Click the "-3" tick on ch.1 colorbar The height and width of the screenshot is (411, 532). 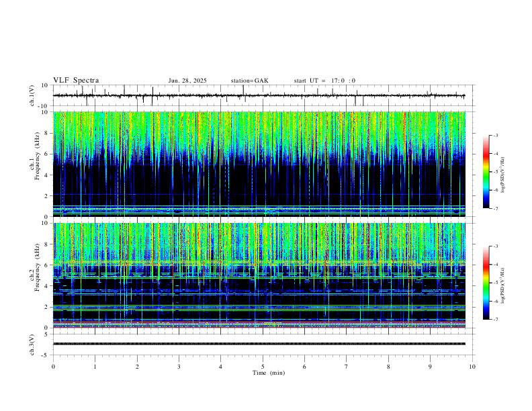pos(495,135)
